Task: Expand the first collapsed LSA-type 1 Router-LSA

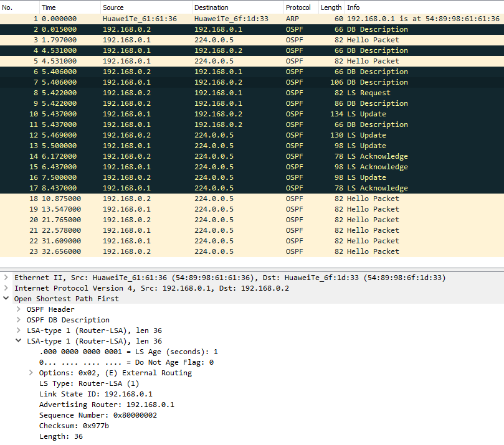Action: pyautogui.click(x=19, y=330)
